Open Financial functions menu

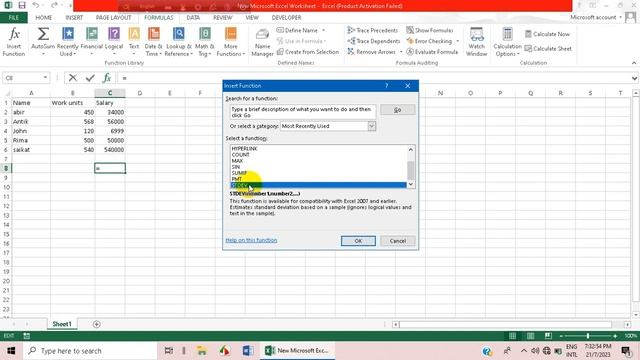coord(91,42)
